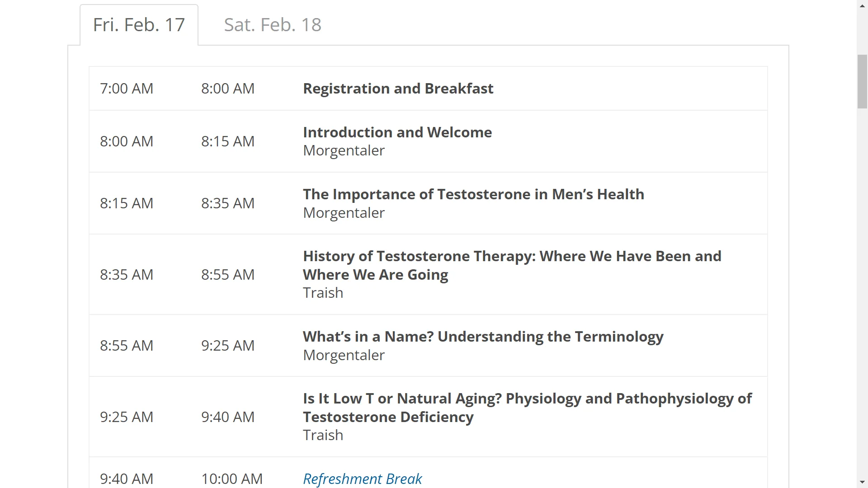Click the scrollbar down arrow
The height and width of the screenshot is (488, 868).
click(x=862, y=482)
